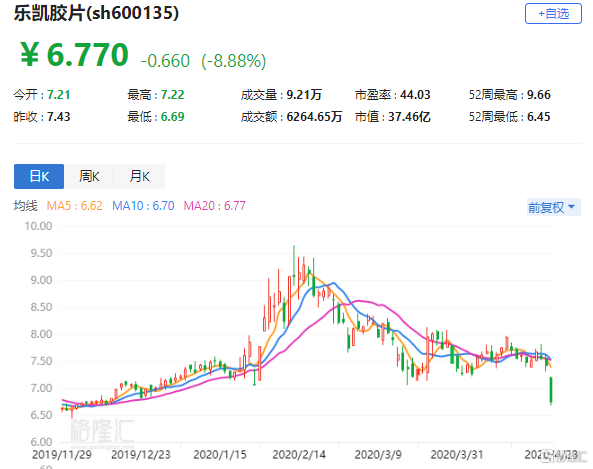Screen dimensions: 593x469
Task: Click the price change -0.660
Action: pyautogui.click(x=165, y=61)
